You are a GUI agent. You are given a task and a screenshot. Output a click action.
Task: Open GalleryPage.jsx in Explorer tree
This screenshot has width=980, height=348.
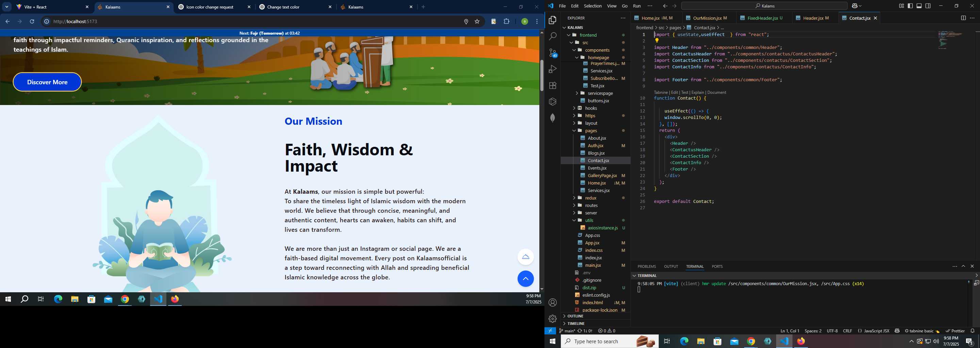click(x=602, y=175)
